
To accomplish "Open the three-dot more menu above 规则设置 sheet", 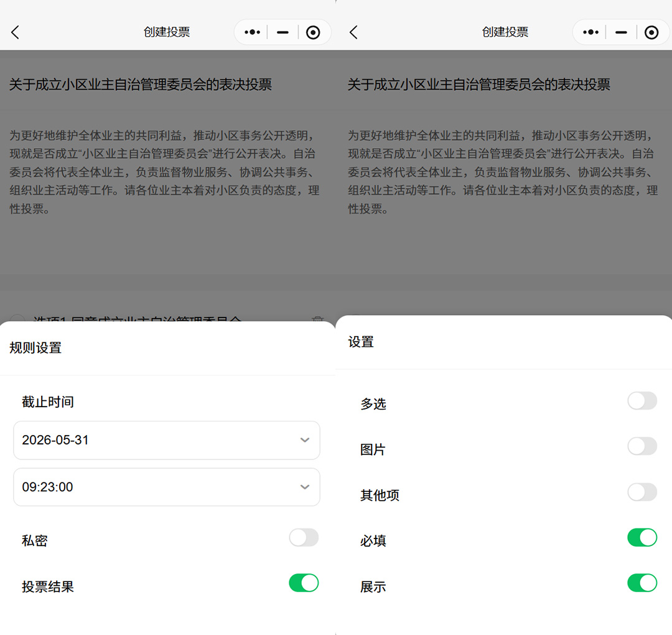I will click(x=252, y=32).
